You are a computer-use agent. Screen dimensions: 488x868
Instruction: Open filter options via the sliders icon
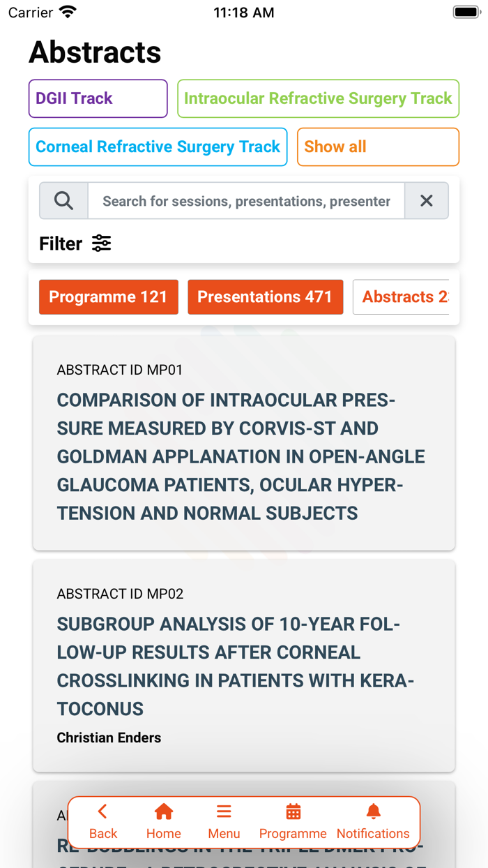101,244
